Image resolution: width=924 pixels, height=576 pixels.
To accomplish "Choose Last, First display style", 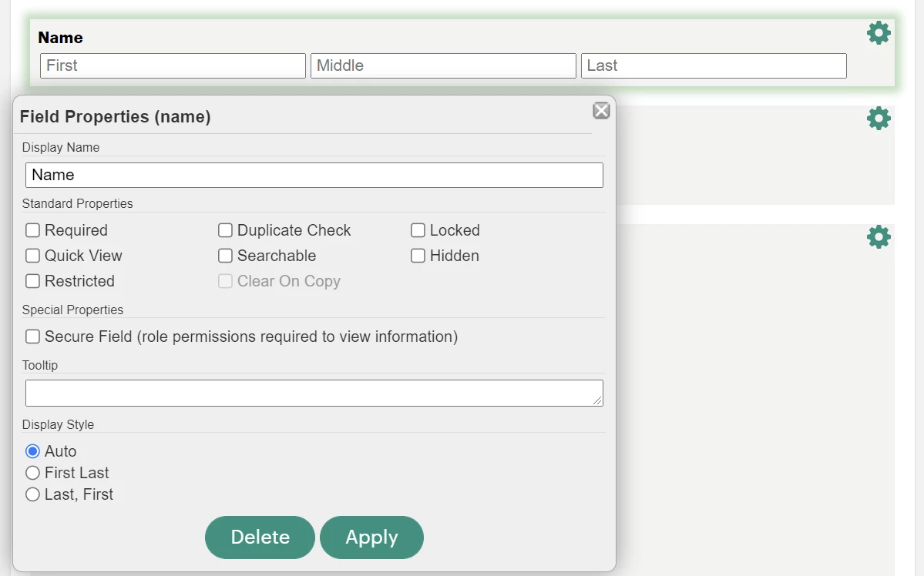I will tap(32, 494).
